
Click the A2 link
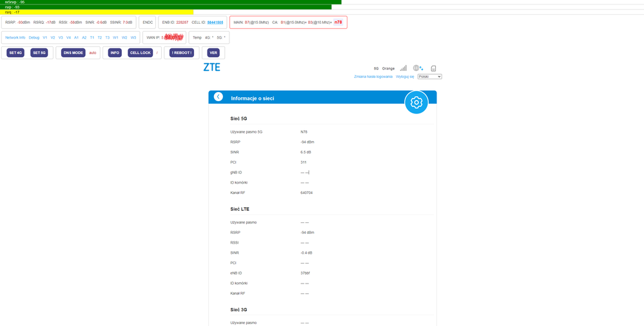(x=84, y=37)
